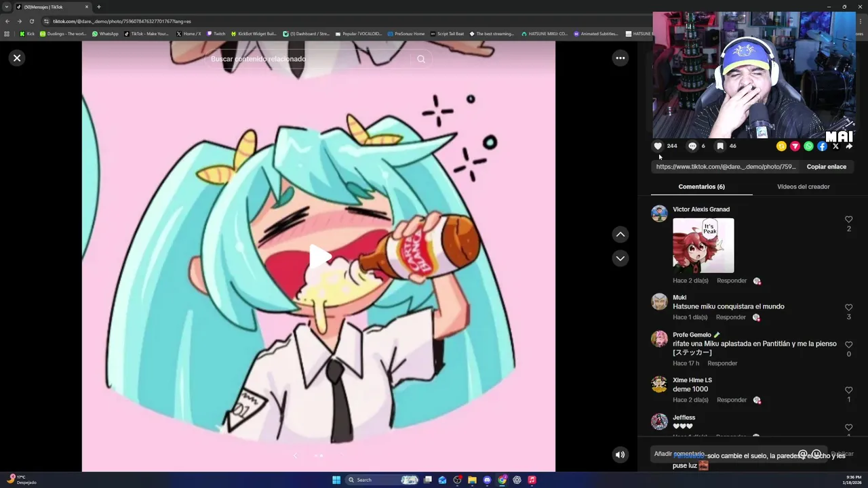Image resolution: width=868 pixels, height=488 pixels.
Task: Send to friends with the red arrow icon
Action: coord(795,146)
